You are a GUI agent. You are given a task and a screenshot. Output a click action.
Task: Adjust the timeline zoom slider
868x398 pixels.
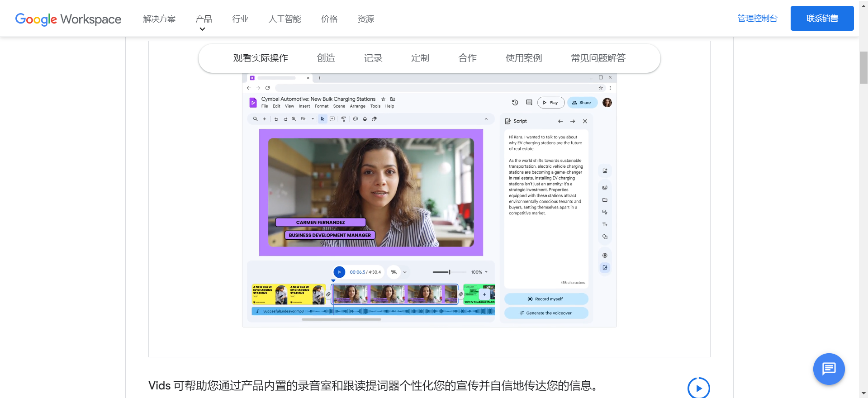coord(449,272)
